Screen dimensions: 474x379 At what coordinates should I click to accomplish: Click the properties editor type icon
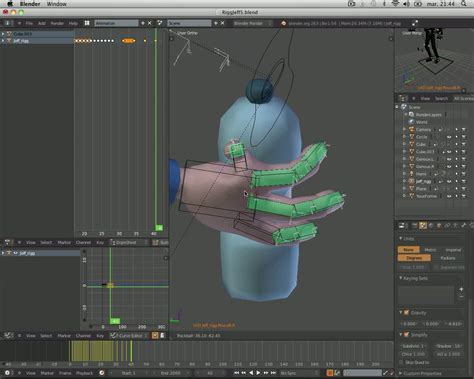click(402, 226)
